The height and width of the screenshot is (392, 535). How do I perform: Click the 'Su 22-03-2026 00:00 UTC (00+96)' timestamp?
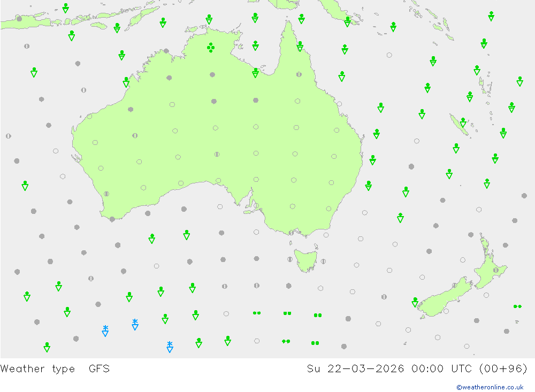click(x=417, y=368)
